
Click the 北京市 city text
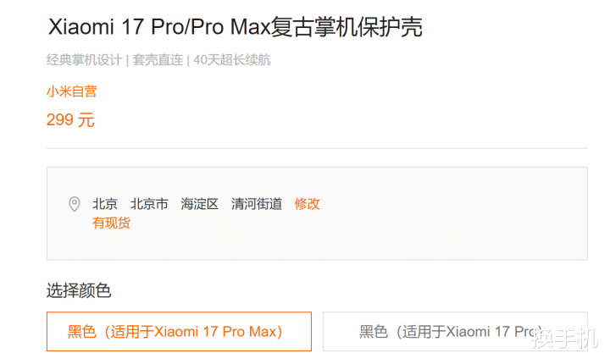pos(149,204)
